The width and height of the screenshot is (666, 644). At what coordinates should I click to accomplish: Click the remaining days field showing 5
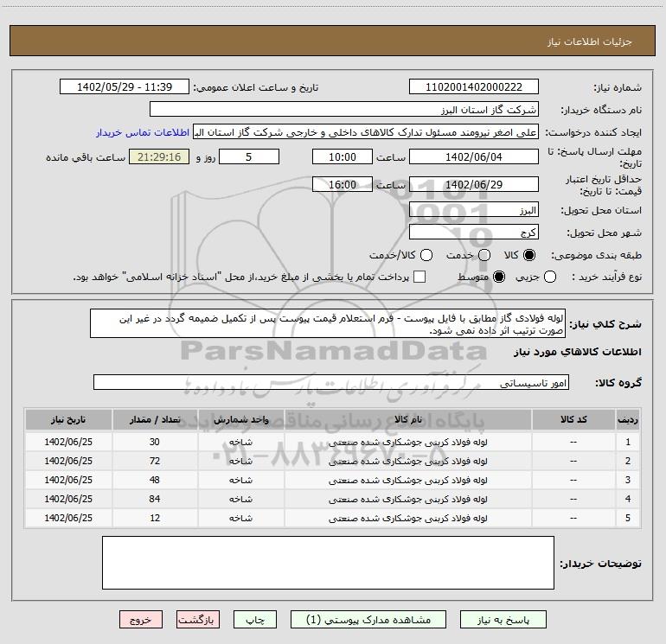pos(249,156)
